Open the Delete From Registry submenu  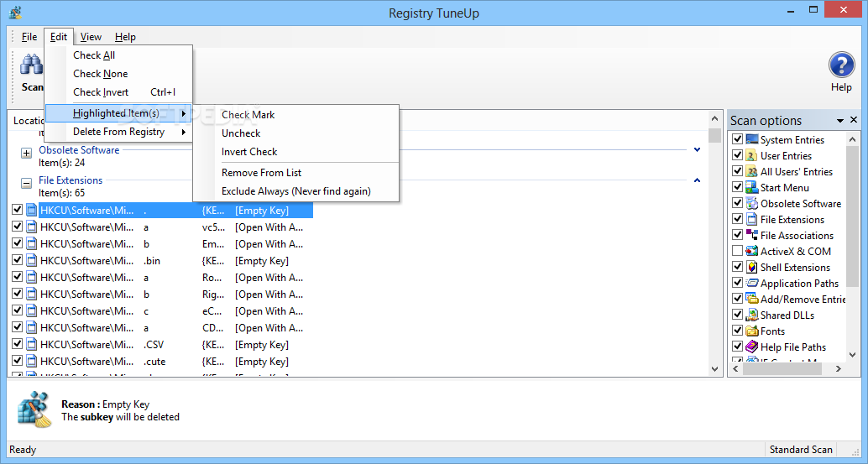coord(118,132)
